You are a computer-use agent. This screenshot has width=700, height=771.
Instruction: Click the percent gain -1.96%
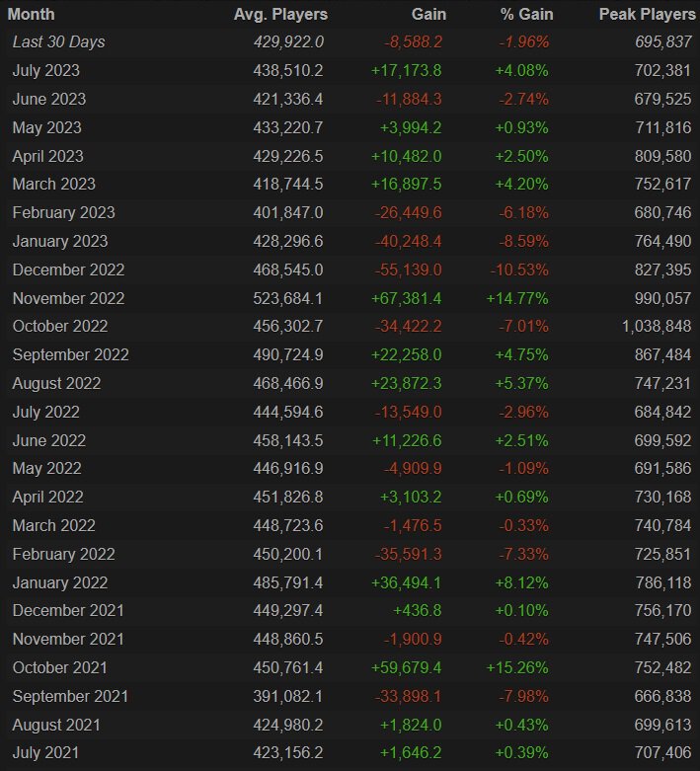pos(524,42)
